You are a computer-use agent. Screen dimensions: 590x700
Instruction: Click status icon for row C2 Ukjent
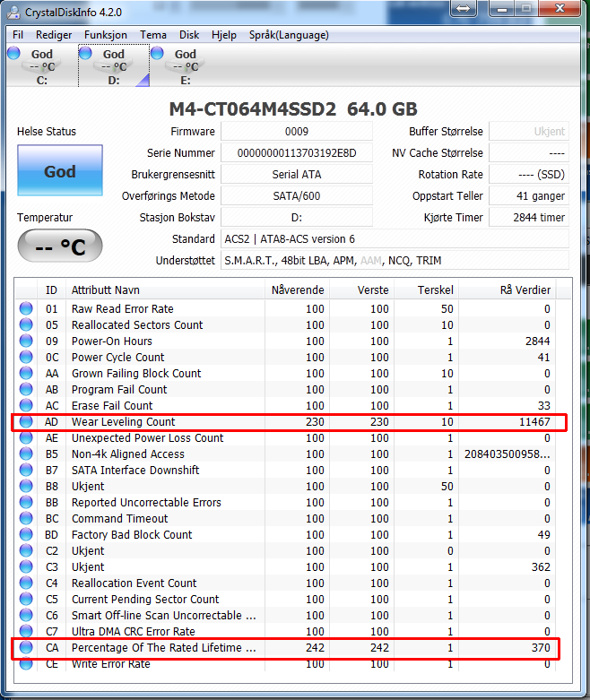tap(26, 550)
